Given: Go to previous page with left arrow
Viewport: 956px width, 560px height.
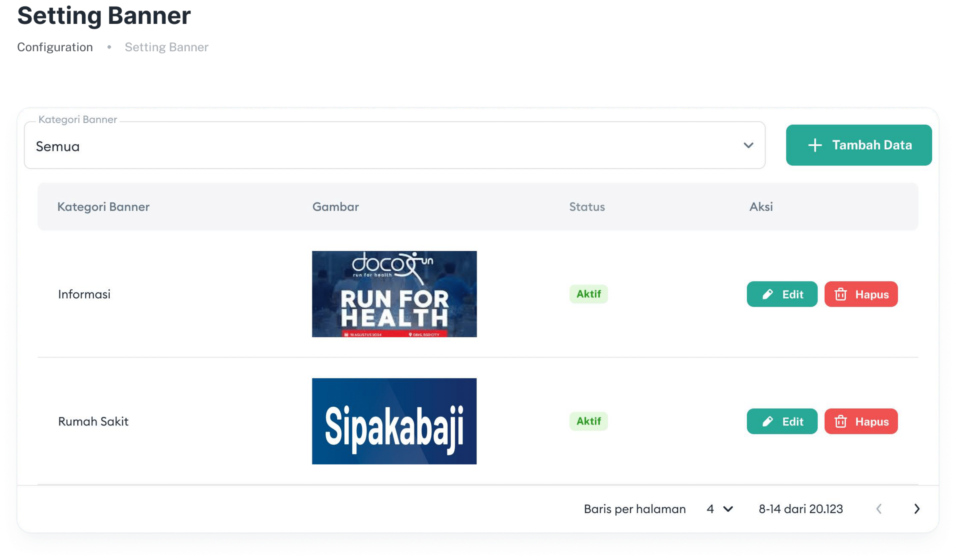Looking at the screenshot, I should coord(879,509).
